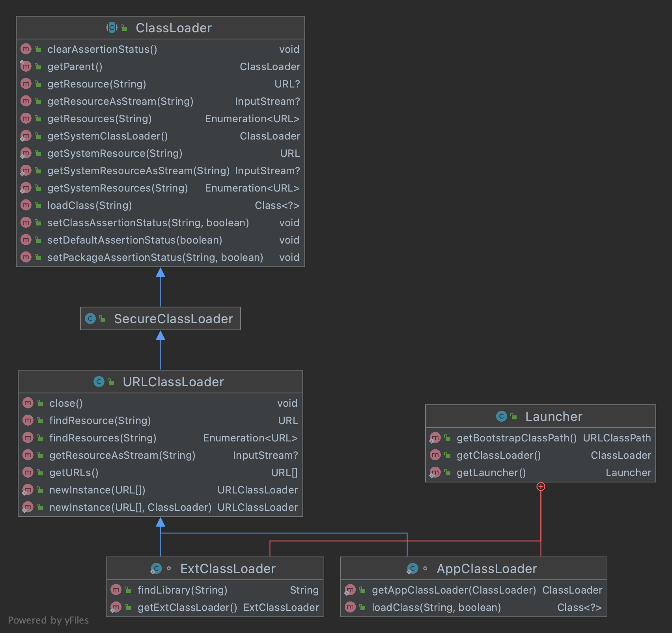Click the method icon beside getParent()
Screen dimensions: 672x633
pos(26,67)
